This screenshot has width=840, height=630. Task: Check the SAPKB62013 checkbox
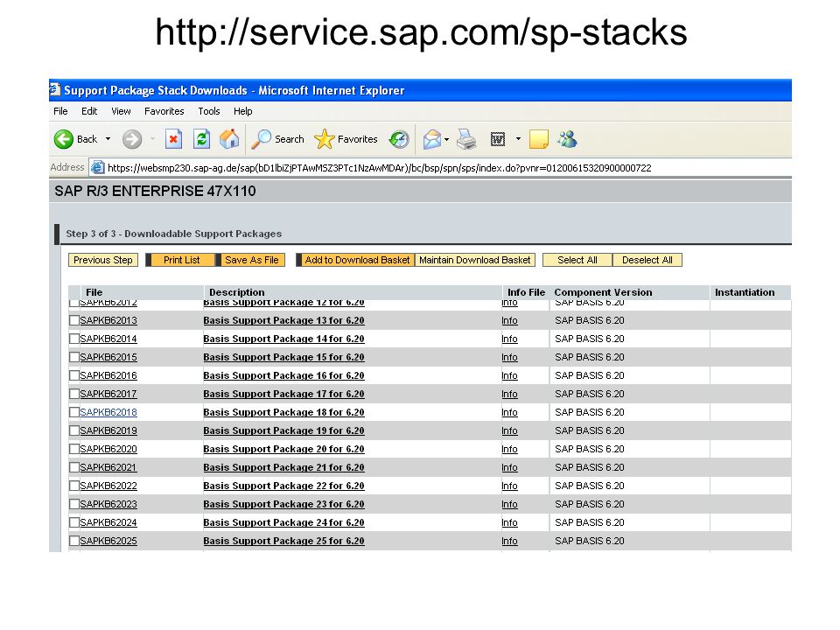pyautogui.click(x=74, y=320)
